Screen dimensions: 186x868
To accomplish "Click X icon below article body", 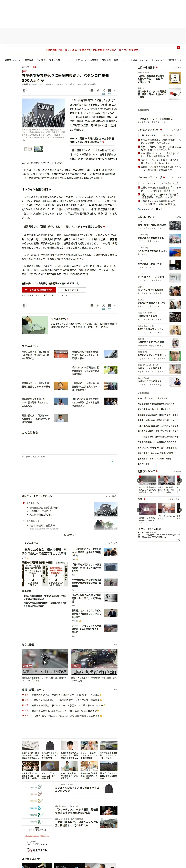I will [104, 305].
